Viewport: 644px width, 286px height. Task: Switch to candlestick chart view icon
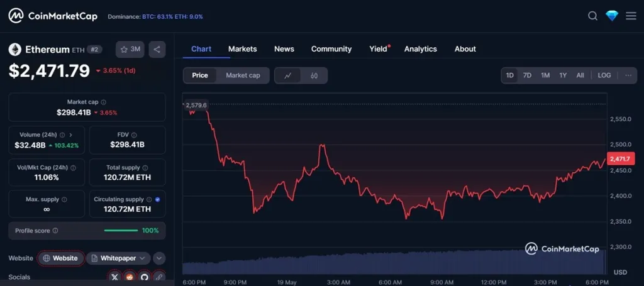[x=314, y=75]
